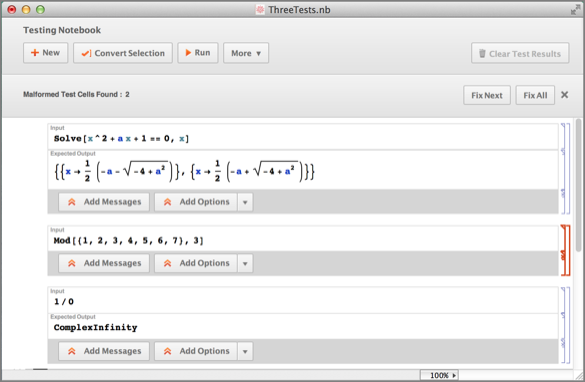Screen dimensions: 585x382
Task: Add Messages to the 1/0 test
Action: 104,351
